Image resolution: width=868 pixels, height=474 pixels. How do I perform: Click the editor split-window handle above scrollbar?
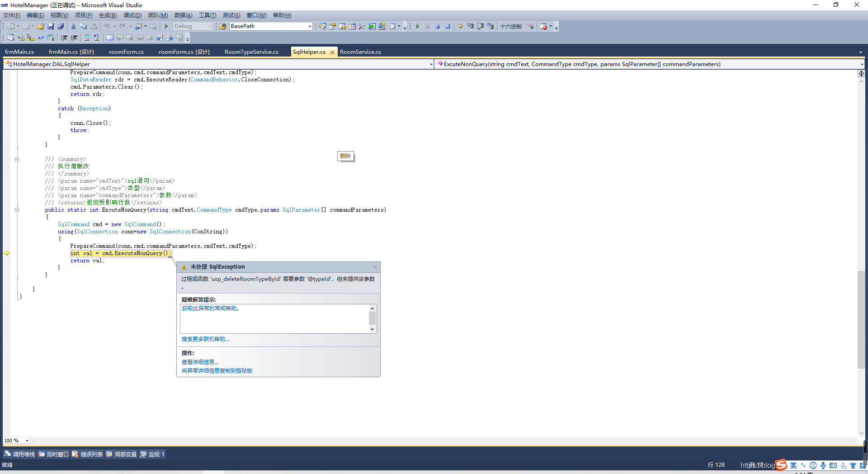[x=861, y=73]
